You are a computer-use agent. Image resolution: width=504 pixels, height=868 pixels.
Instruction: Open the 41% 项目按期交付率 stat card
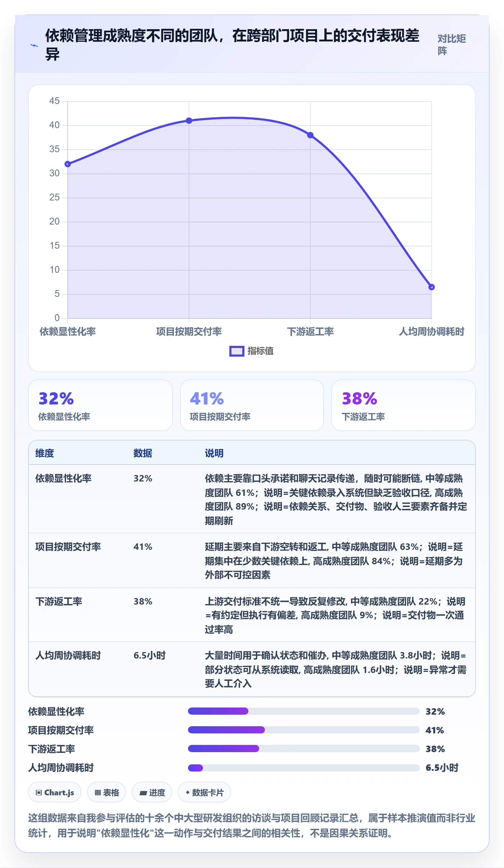click(x=252, y=405)
